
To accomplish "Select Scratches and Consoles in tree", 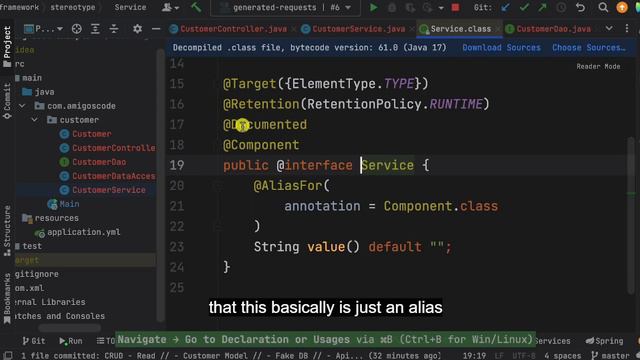I will [60, 316].
